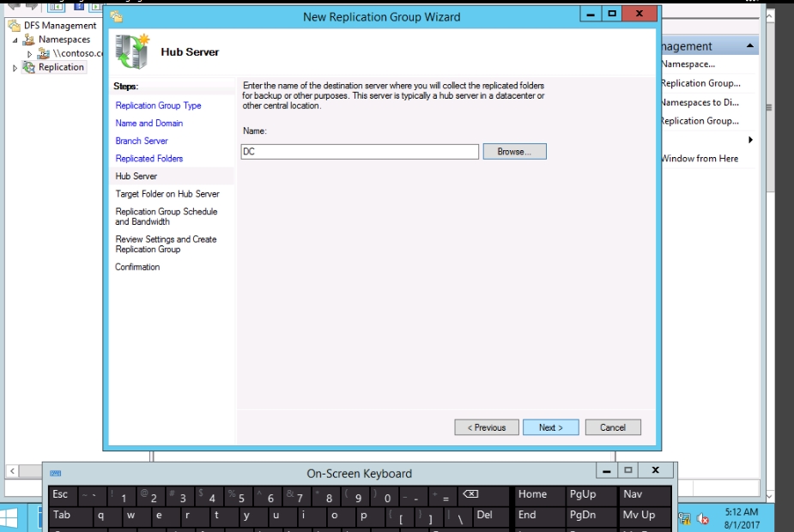Screen dimensions: 794x532
Task: Click the hub server Name text field
Action: pyautogui.click(x=360, y=152)
